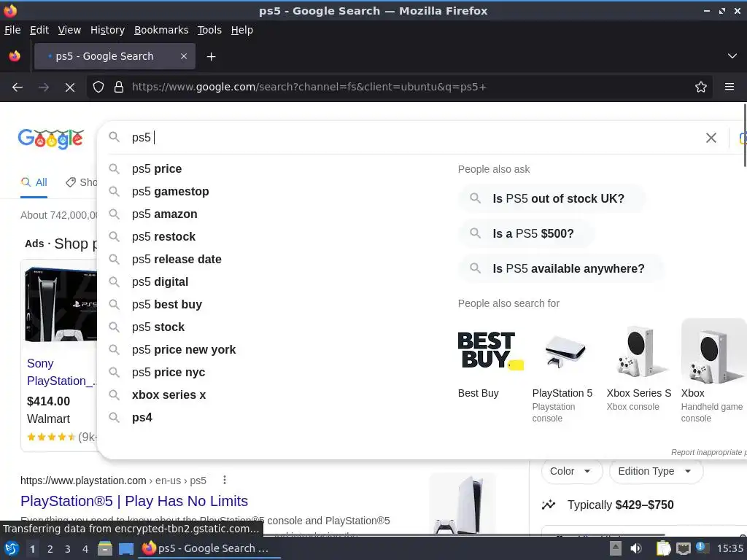Open a new tab

click(211, 57)
